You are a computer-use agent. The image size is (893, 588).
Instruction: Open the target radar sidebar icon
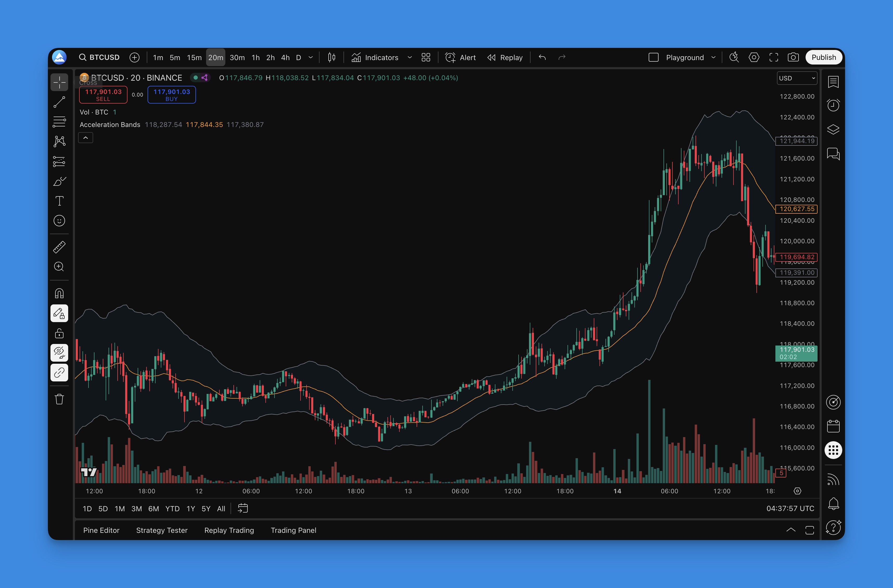[x=833, y=402]
